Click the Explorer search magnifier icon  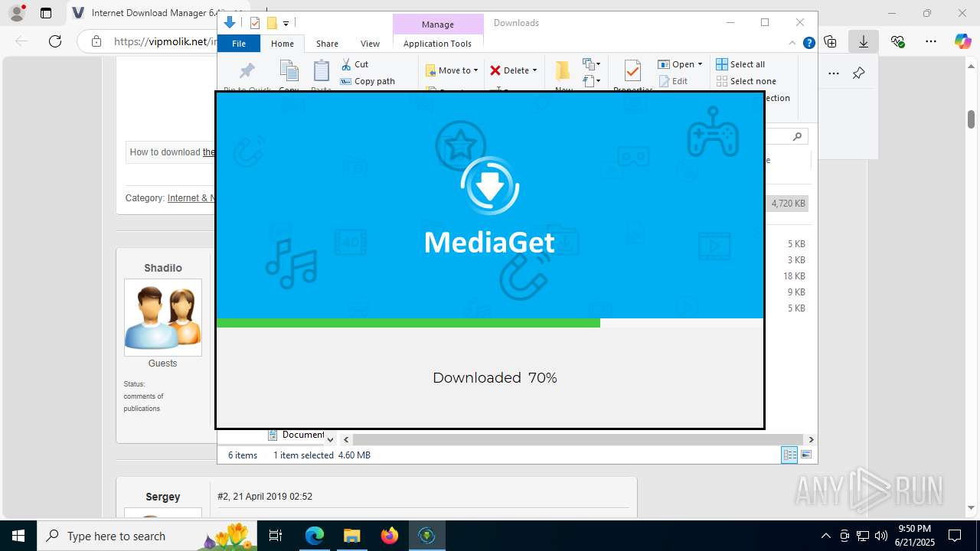click(797, 137)
